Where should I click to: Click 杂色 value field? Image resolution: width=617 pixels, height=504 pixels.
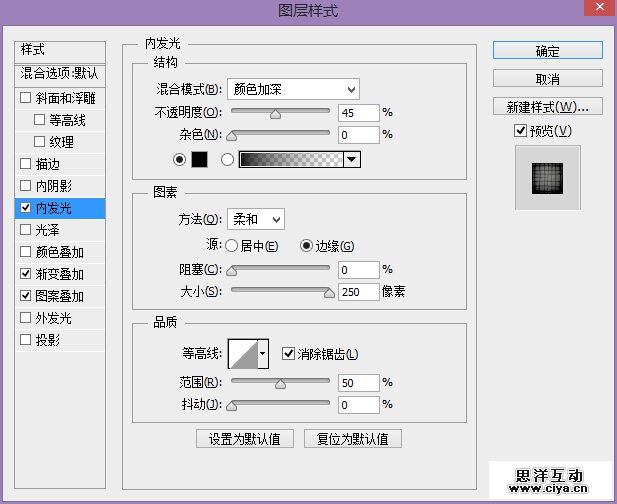(358, 135)
